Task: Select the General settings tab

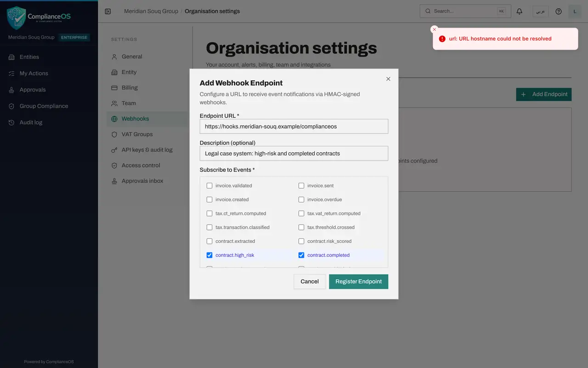Action: click(147, 57)
